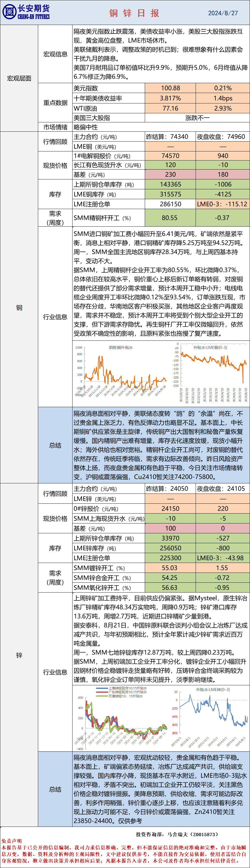Select the zinc quote 24150
This screenshot has width=250, height=868.
[x=170, y=508]
